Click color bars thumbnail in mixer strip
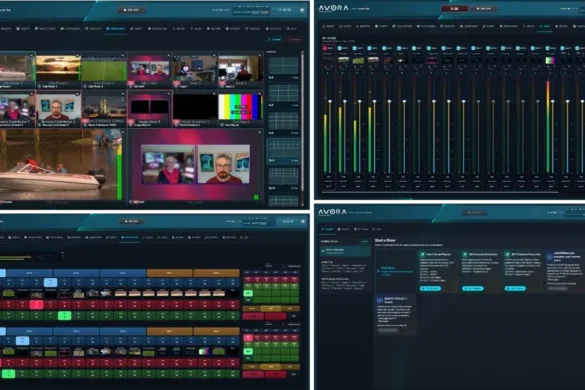Image resolution: width=585 pixels, height=390 pixels. [551, 60]
